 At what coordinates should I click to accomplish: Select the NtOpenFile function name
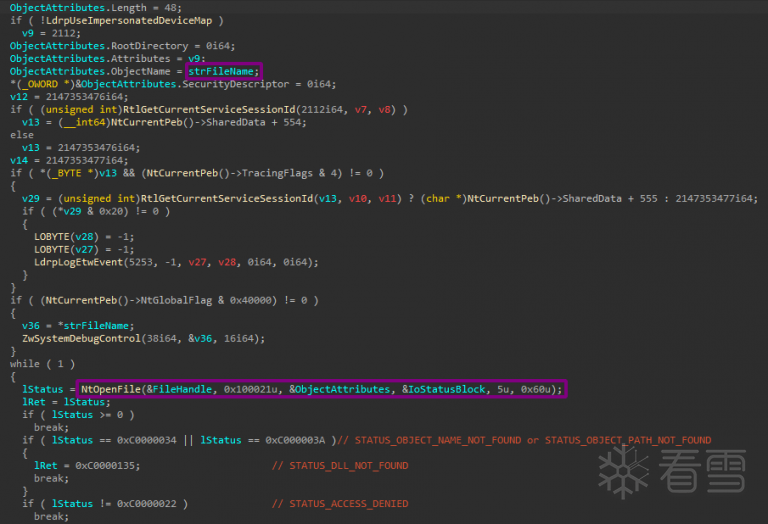click(111, 390)
